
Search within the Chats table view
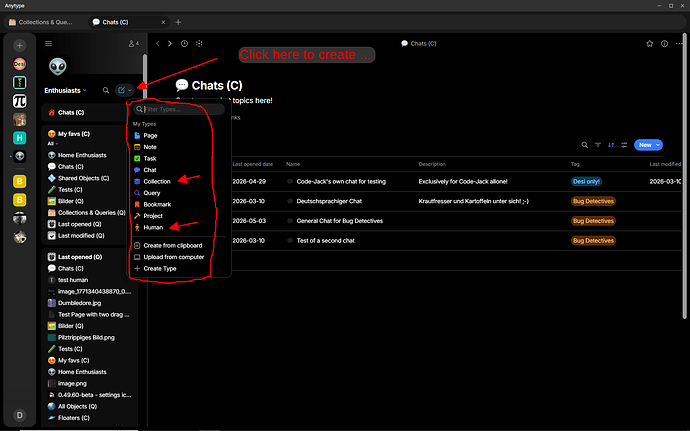(x=584, y=145)
